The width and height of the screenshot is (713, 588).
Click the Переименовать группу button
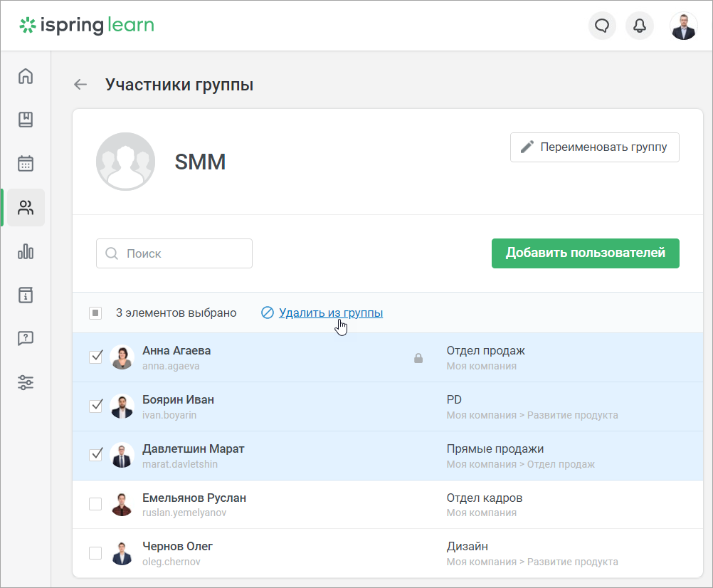click(x=594, y=147)
